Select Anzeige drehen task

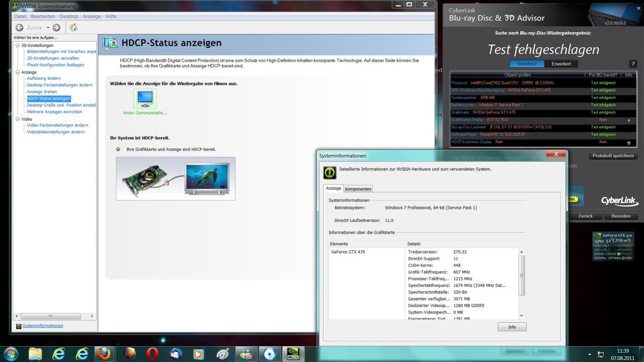coord(42,92)
